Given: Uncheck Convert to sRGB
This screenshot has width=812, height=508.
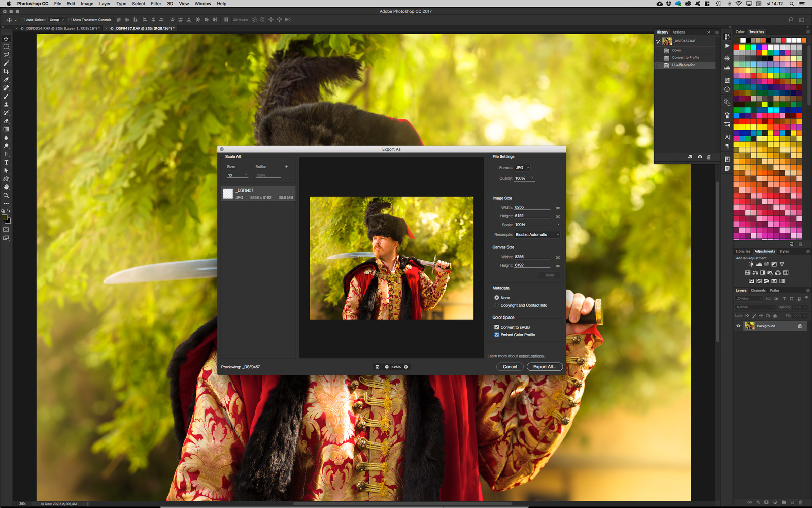Looking at the screenshot, I should (497, 327).
